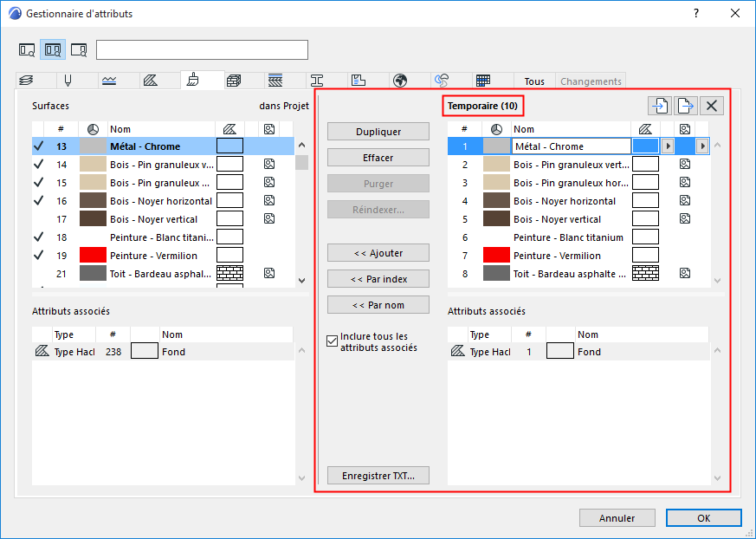This screenshot has width=756, height=539.
Task: Click texture icon on project row 14
Action: (269, 164)
